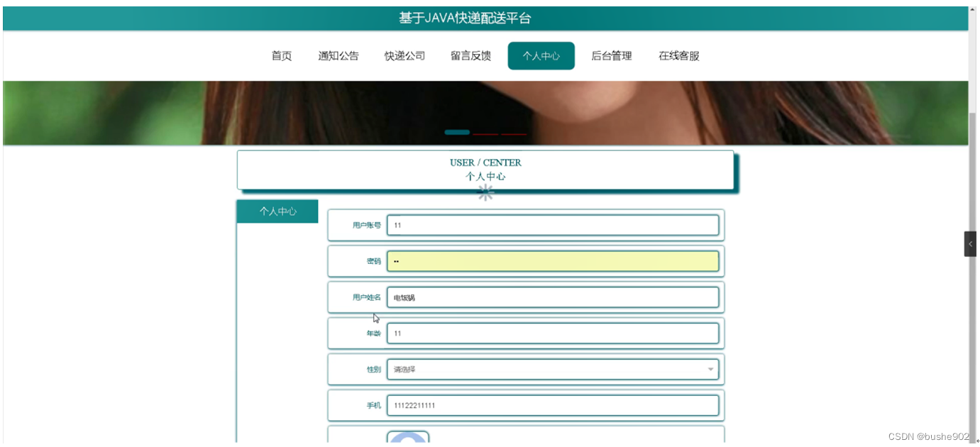Open the 性别 dropdown arrow

pos(710,369)
